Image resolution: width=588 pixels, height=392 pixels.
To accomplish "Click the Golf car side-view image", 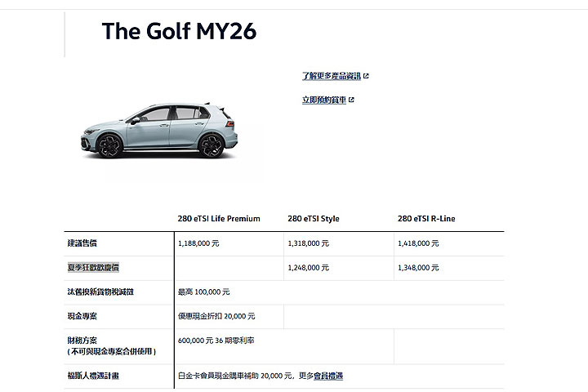I will (x=159, y=131).
